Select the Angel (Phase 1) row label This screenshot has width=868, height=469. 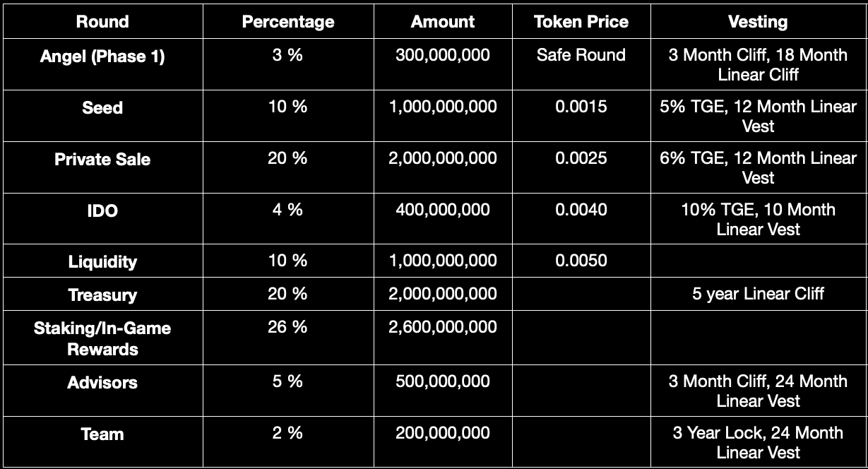click(x=102, y=56)
